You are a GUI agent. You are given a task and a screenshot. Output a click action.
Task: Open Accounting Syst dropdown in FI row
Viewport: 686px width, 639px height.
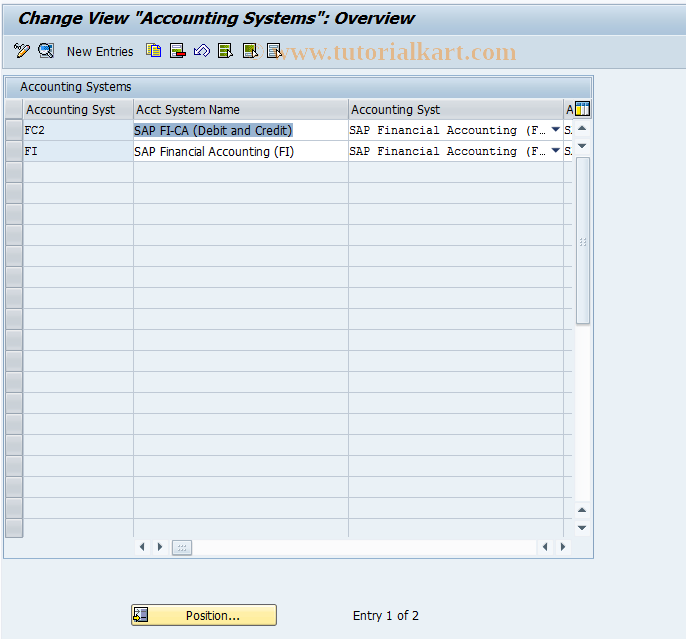(x=555, y=151)
